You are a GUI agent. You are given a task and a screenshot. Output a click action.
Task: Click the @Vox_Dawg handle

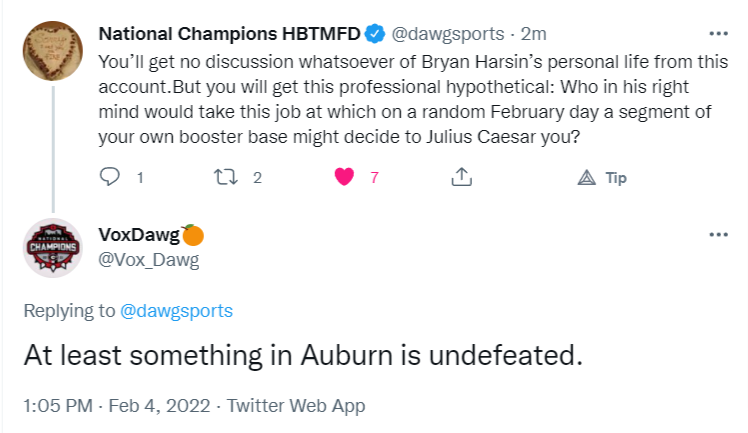pos(149,260)
